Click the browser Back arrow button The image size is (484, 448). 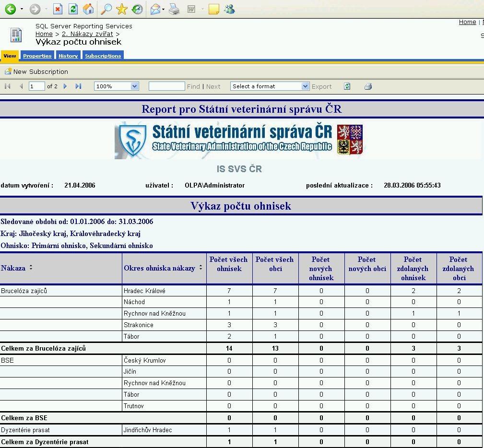point(10,9)
